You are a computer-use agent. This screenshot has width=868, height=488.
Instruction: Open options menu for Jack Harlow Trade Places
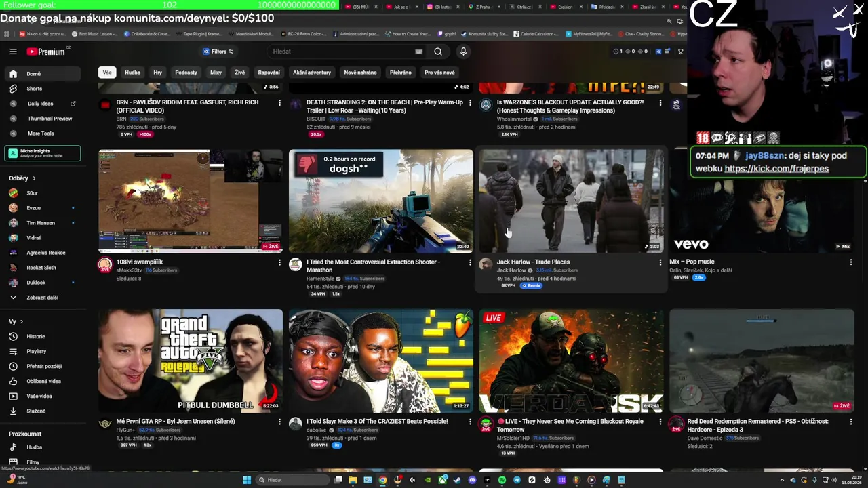click(x=660, y=262)
